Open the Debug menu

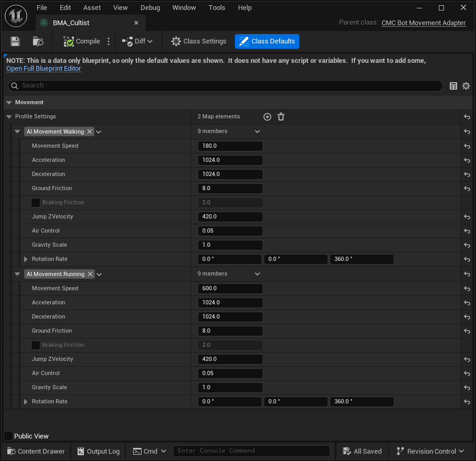(x=150, y=7)
